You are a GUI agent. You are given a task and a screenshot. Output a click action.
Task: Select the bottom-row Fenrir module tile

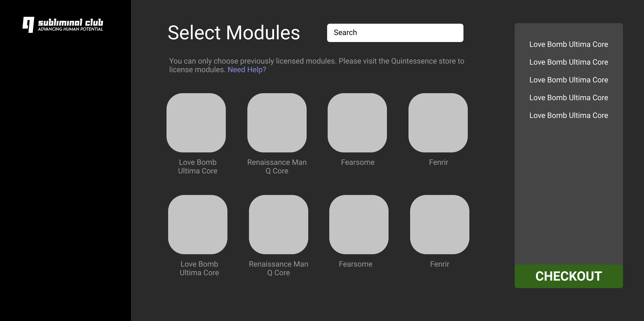pyautogui.click(x=440, y=225)
